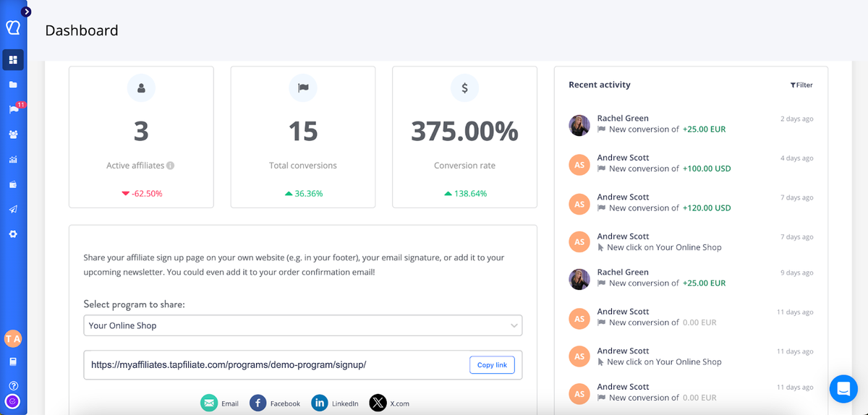The image size is (868, 415).
Task: Open the book guide icon in sidebar
Action: click(x=13, y=361)
